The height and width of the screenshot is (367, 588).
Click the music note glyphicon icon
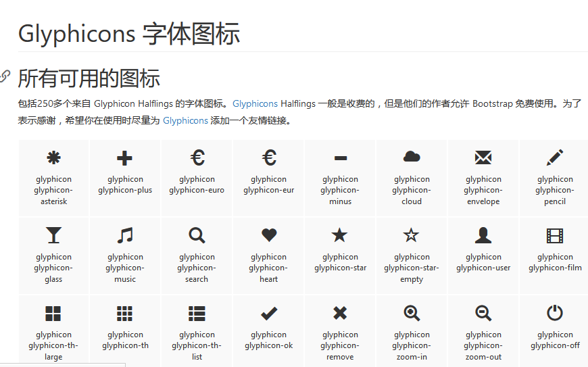point(125,235)
